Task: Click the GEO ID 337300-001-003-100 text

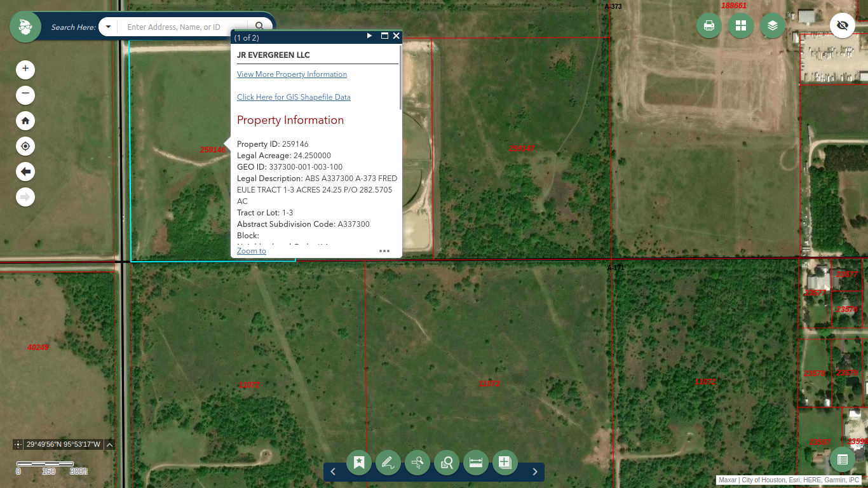Action: pyautogui.click(x=290, y=167)
